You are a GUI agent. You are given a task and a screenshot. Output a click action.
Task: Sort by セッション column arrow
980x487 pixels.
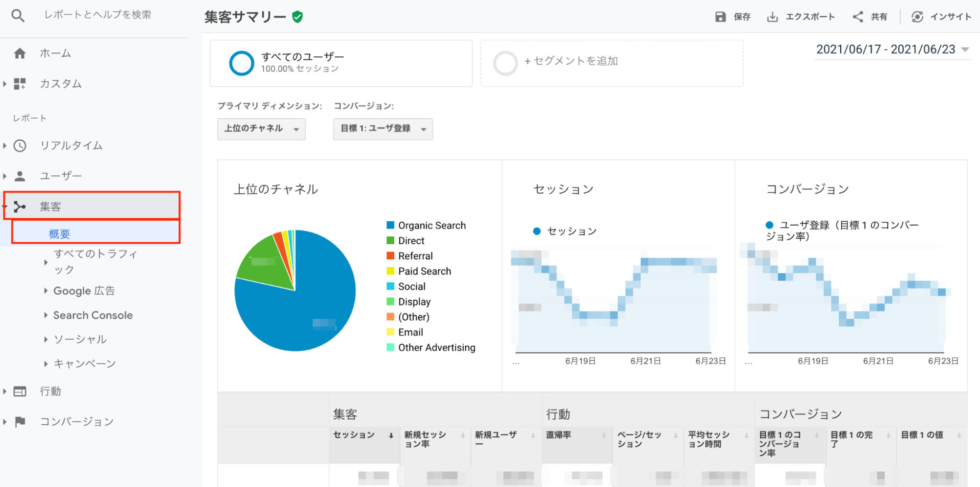click(x=391, y=436)
